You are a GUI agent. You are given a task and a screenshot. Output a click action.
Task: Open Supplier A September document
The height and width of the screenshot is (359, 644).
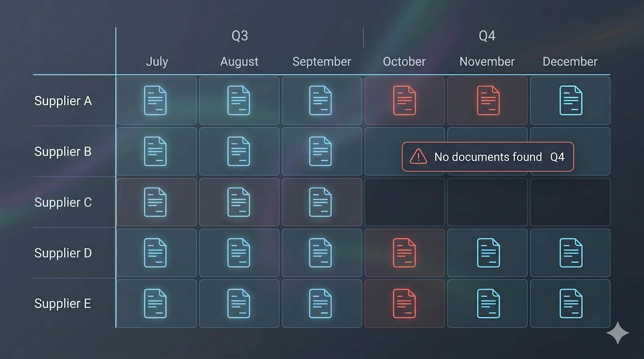[x=320, y=101]
